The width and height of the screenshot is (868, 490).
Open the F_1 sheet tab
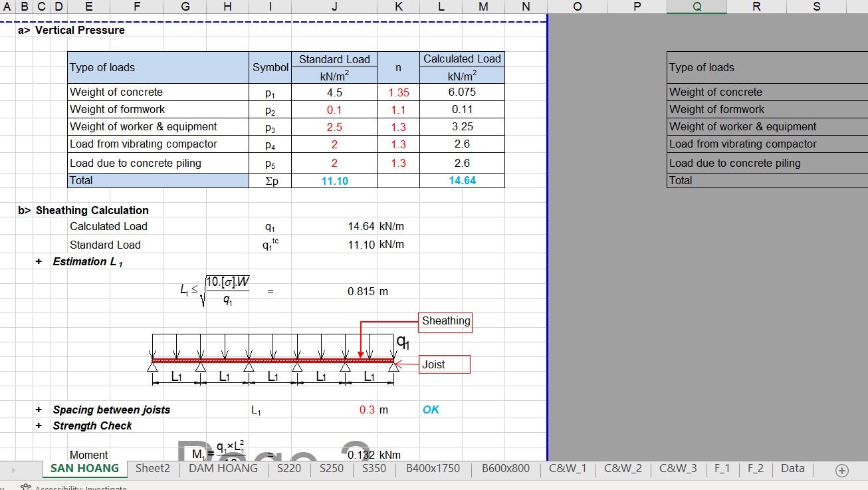722,468
